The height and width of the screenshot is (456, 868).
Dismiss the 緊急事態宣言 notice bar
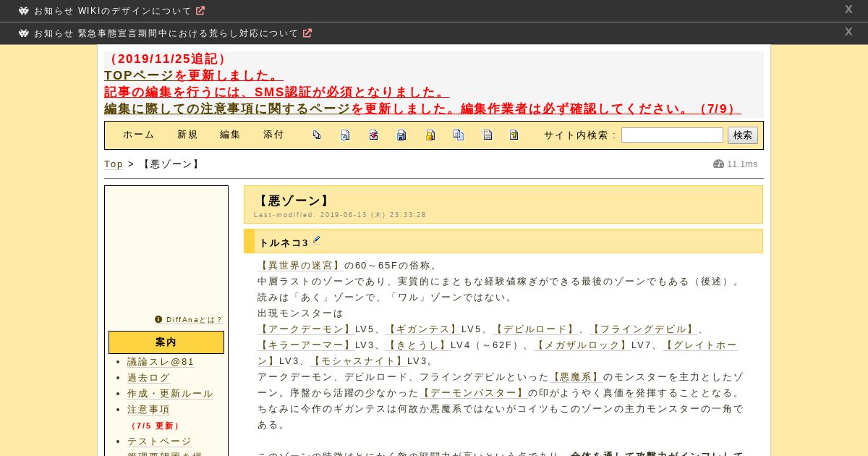pyautogui.click(x=848, y=32)
